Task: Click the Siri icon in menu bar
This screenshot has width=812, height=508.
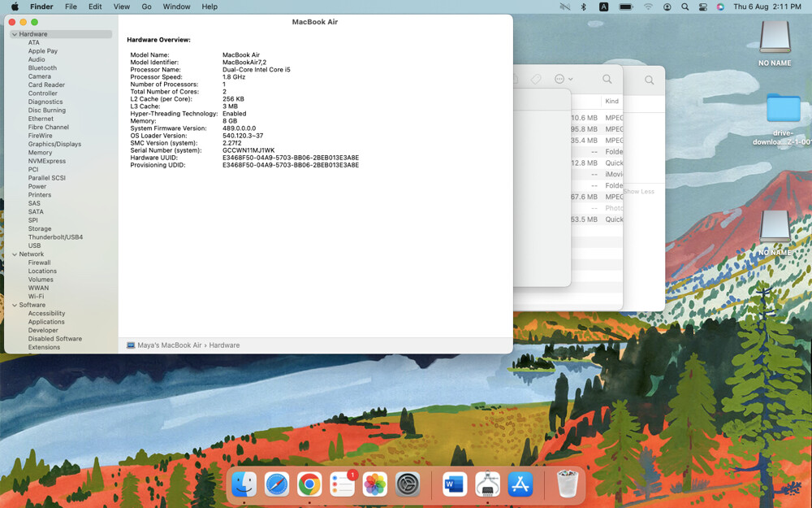Action: (x=720, y=7)
